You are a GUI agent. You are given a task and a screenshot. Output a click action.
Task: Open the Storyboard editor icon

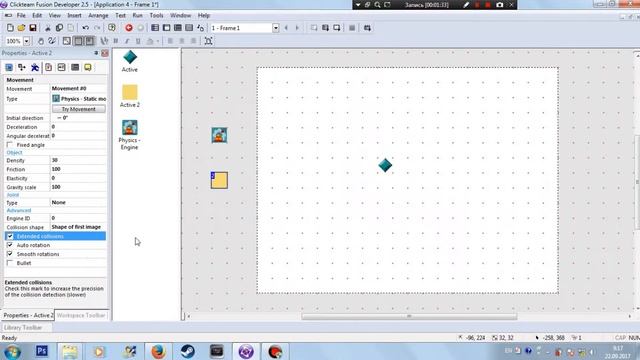pyautogui.click(x=155, y=28)
